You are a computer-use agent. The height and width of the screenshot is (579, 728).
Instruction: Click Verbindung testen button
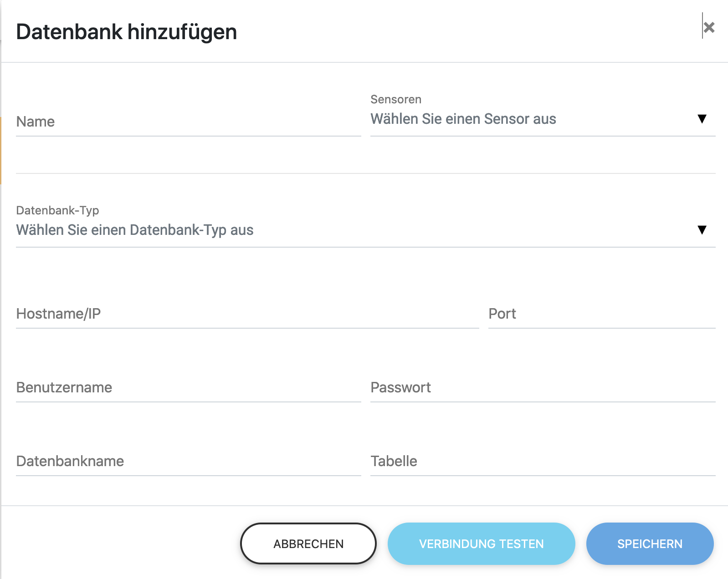(481, 543)
